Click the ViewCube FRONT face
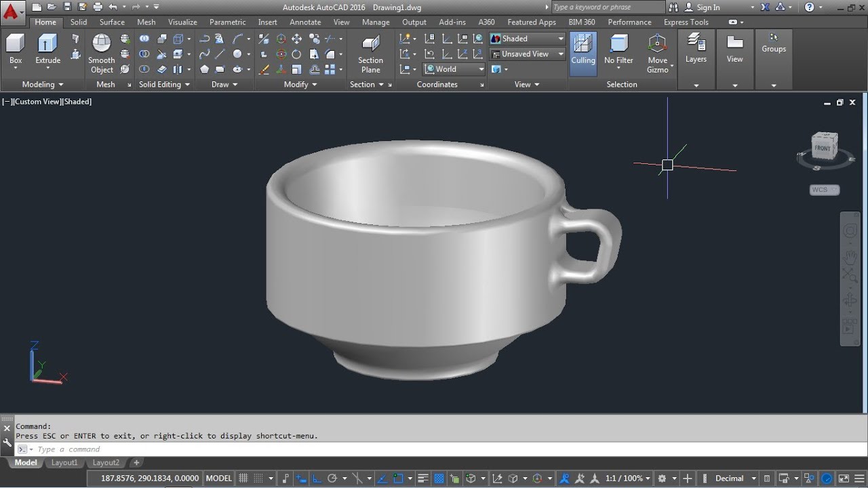 click(x=823, y=148)
